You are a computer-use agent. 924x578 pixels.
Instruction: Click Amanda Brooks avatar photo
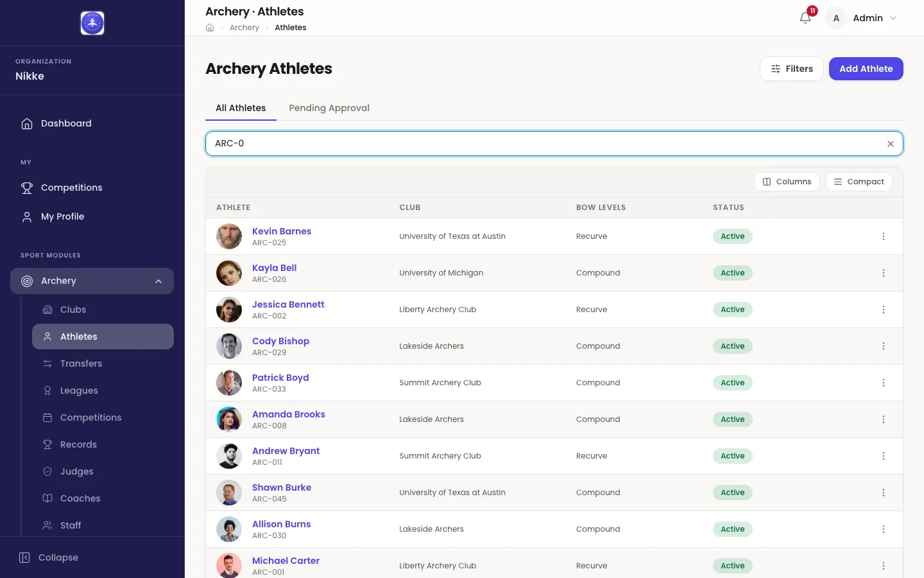coord(229,419)
